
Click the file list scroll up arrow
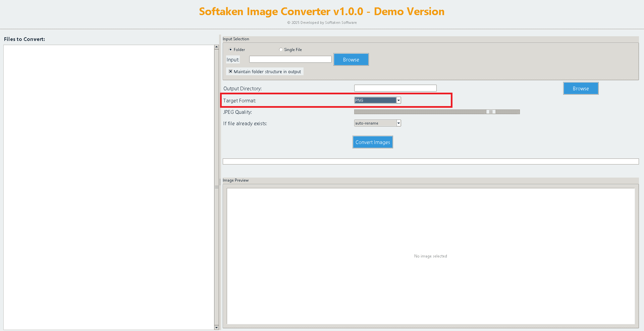click(216, 47)
